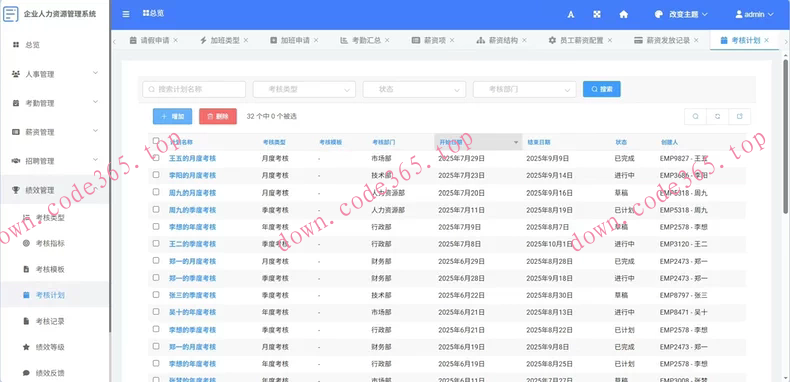The height and width of the screenshot is (382, 790).
Task: Close the 加班申请 tab
Action: pyautogui.click(x=316, y=40)
